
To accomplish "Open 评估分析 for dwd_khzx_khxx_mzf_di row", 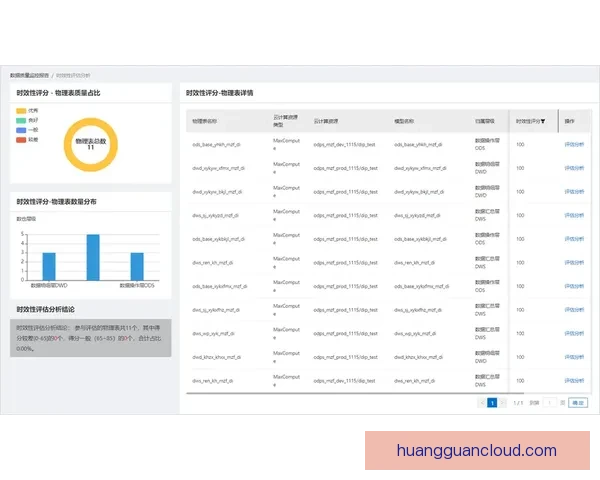I will pyautogui.click(x=575, y=356).
